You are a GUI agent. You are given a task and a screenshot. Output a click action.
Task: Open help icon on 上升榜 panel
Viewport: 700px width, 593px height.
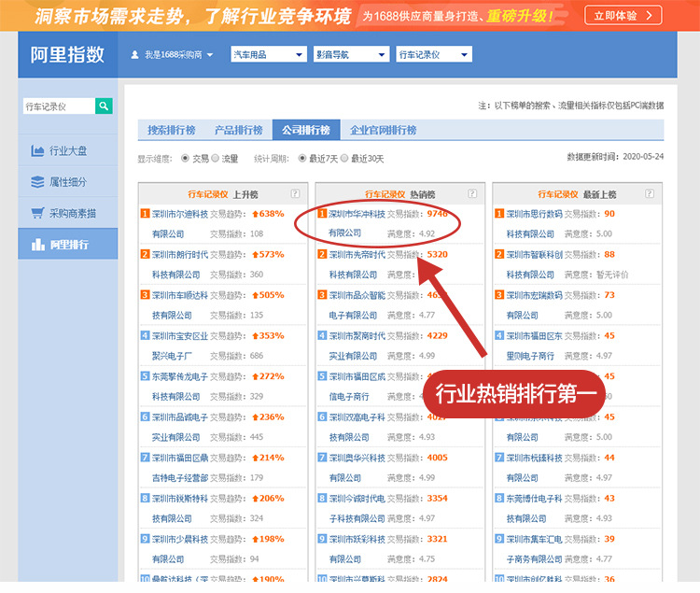click(295, 193)
